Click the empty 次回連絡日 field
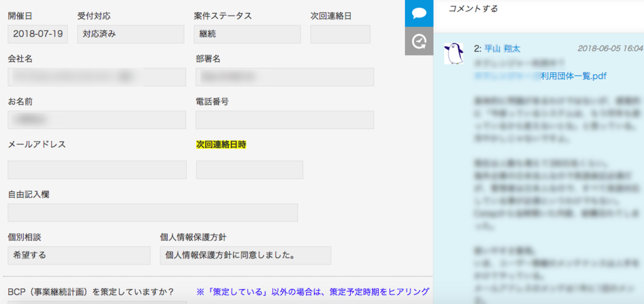Viewport: 644px width, 304px height. (x=340, y=34)
